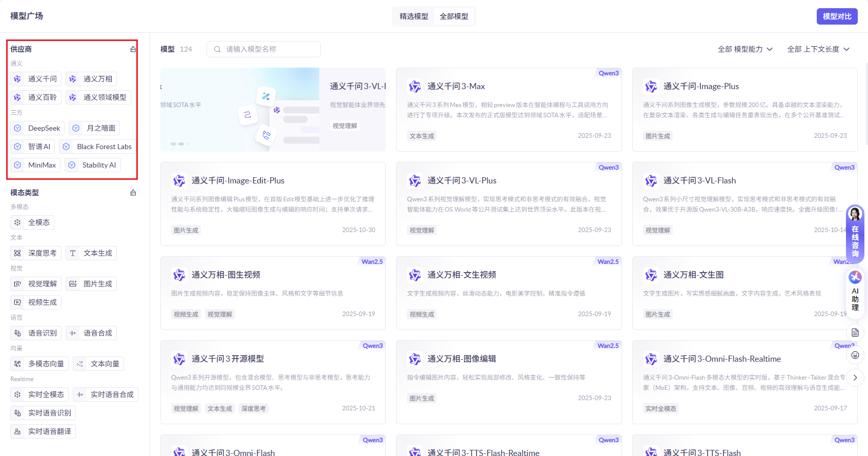
Task: Switch to the 全部模型 tab
Action: [453, 16]
